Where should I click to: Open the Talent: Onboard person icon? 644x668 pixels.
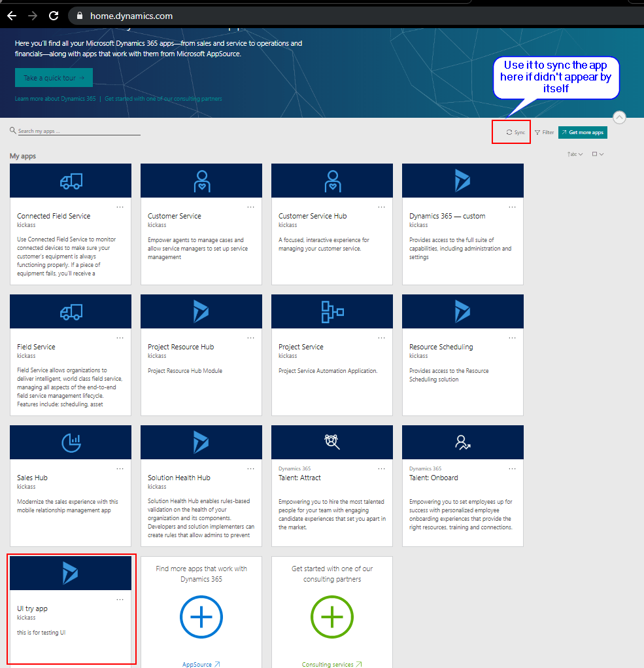[x=463, y=443]
